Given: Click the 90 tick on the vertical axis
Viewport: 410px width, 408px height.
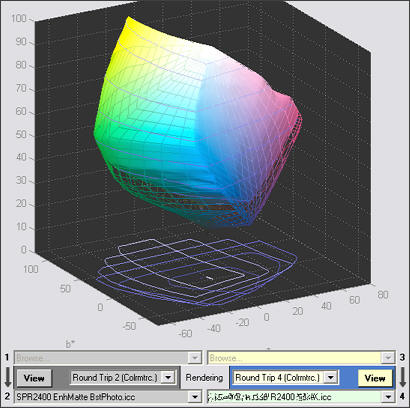Looking at the screenshot, I should click(x=21, y=42).
